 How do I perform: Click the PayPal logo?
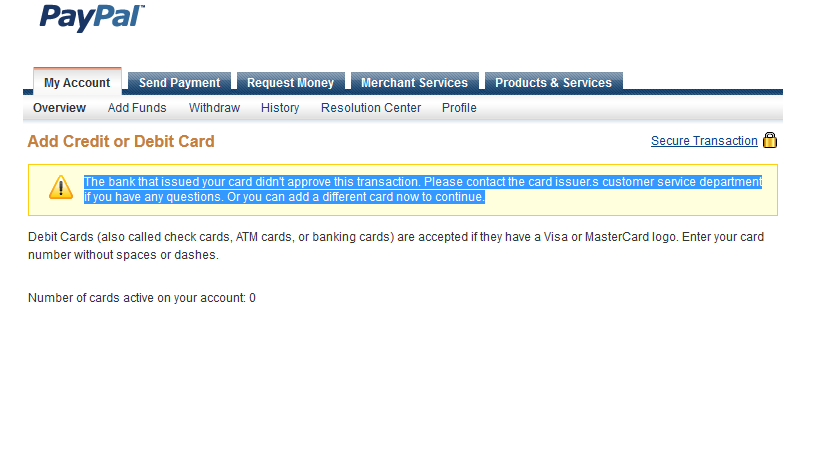point(92,18)
